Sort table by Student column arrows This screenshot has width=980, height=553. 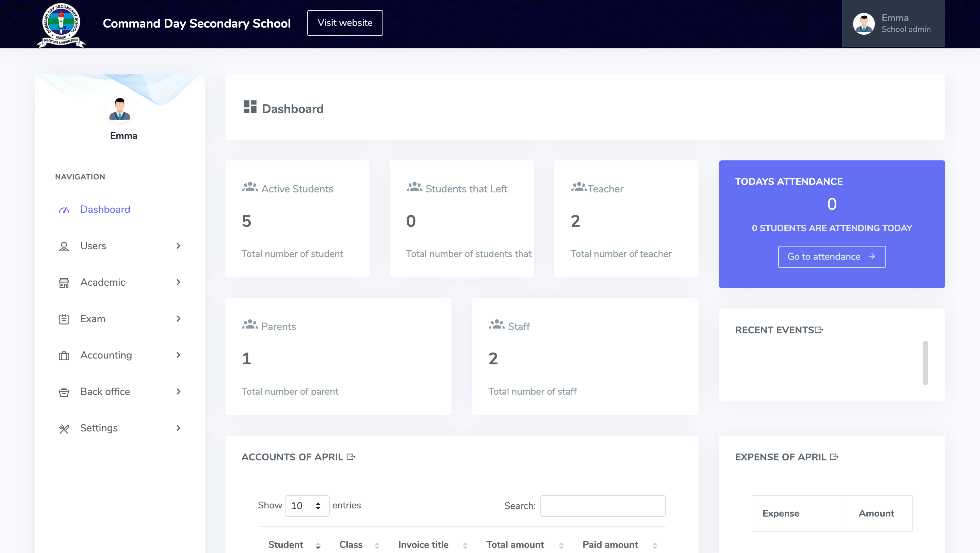coord(318,546)
